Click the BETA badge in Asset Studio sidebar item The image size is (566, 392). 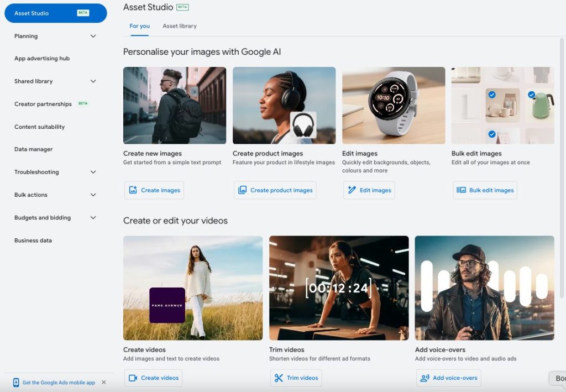coord(83,13)
